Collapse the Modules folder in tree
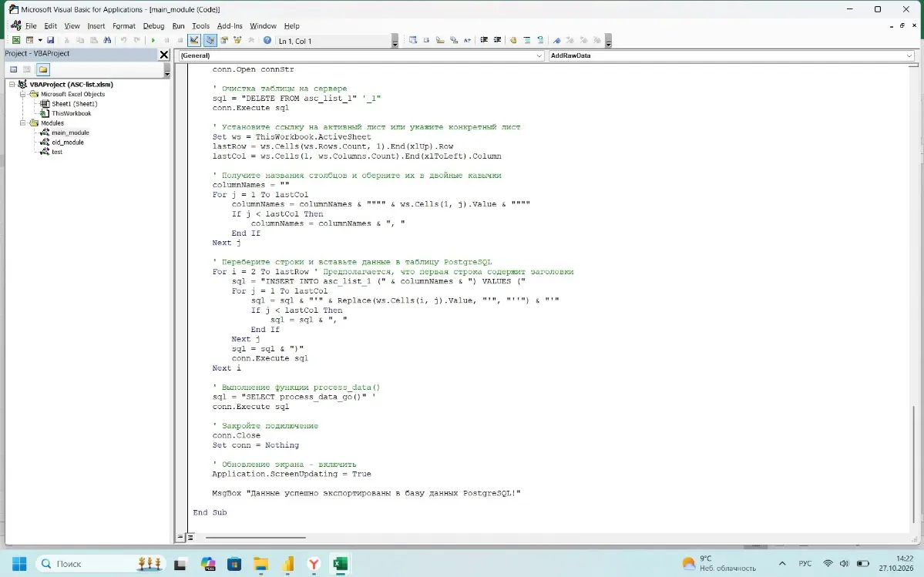The image size is (924, 577). (x=23, y=123)
